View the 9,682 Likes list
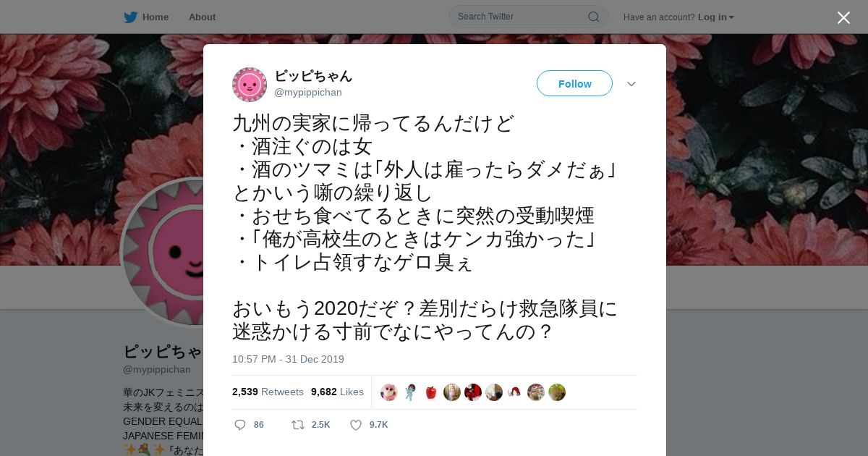This screenshot has width=868, height=456. tap(337, 392)
